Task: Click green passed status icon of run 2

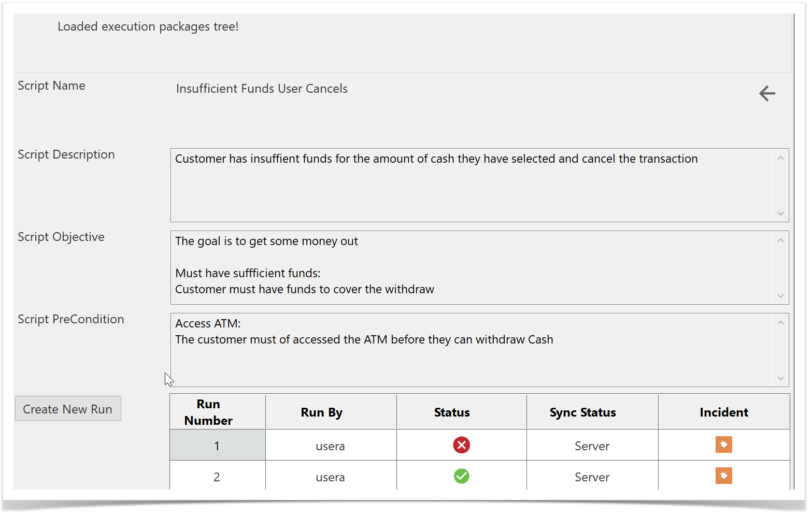Action: pyautogui.click(x=461, y=476)
